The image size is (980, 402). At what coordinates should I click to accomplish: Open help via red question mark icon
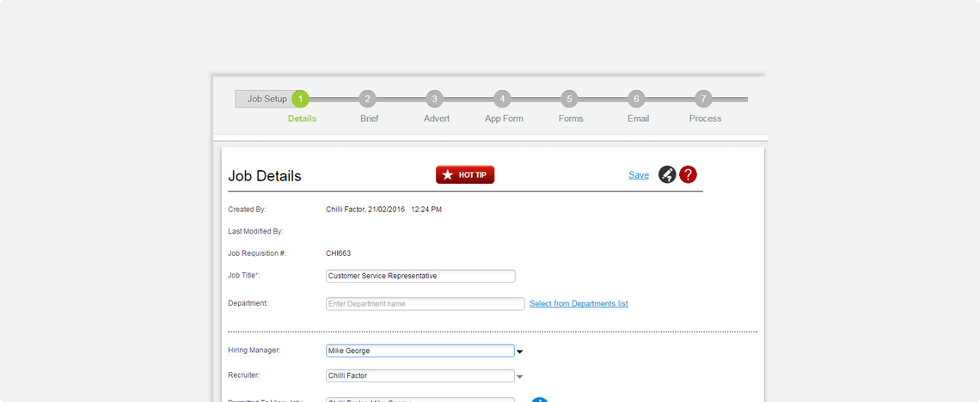(688, 174)
